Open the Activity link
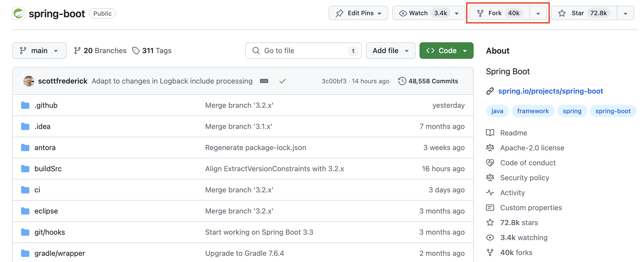Image resolution: width=644 pixels, height=262 pixels. coord(512,193)
